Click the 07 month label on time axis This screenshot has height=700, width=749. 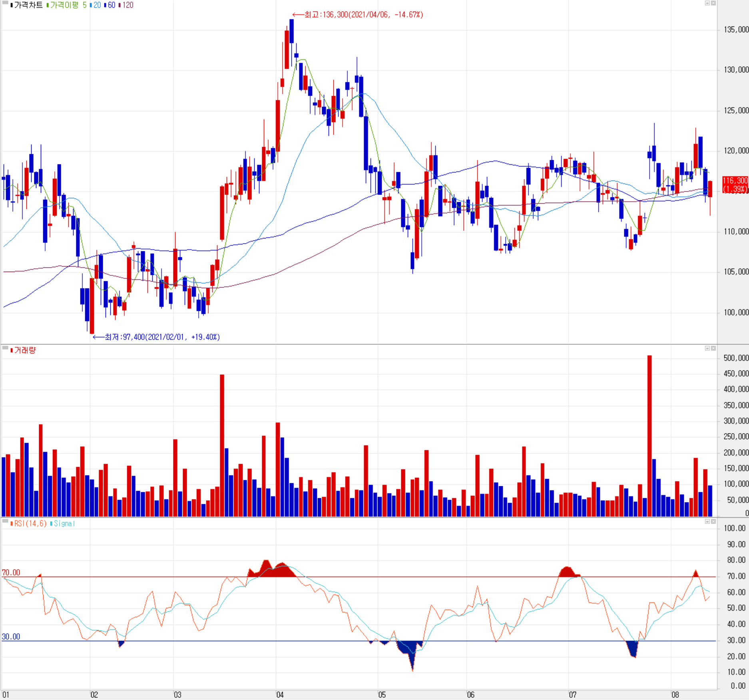(573, 695)
